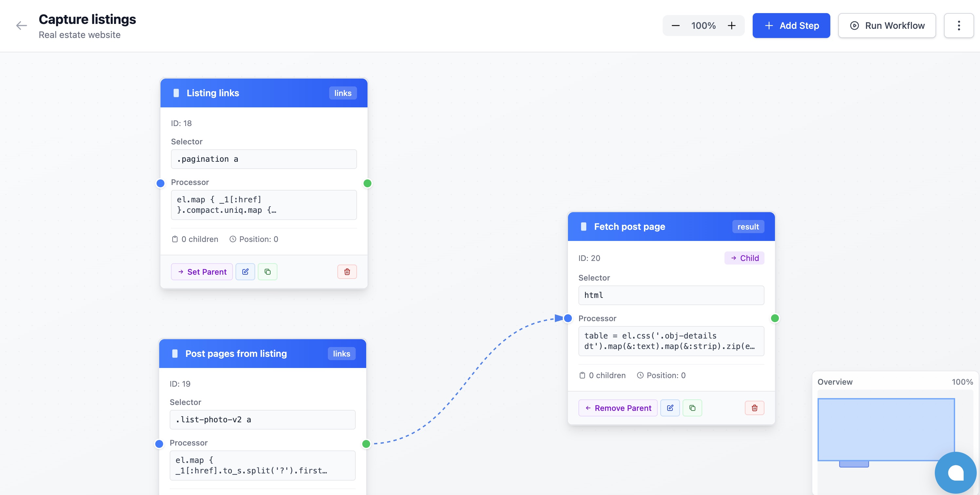
Task: Remove parent from Fetch post page
Action: click(617, 408)
